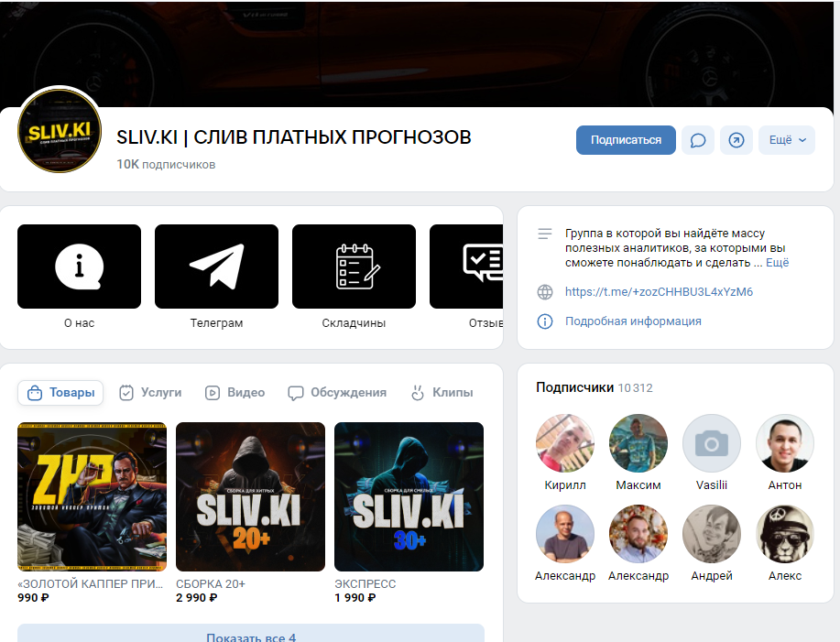This screenshot has width=840, height=642.
Task: Click the name Кирилл
Action: click(565, 485)
